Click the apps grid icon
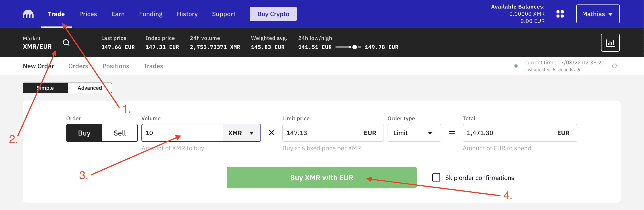 (x=560, y=14)
